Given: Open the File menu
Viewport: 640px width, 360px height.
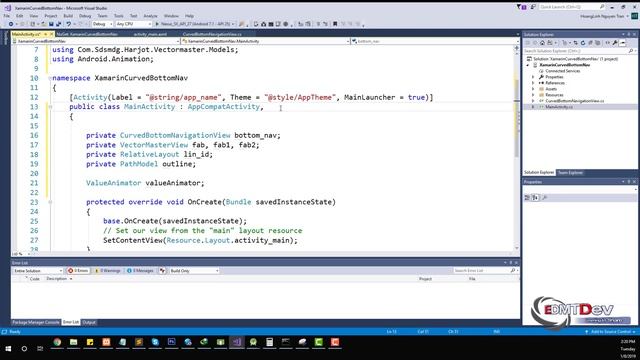Looking at the screenshot, I should (7, 16).
